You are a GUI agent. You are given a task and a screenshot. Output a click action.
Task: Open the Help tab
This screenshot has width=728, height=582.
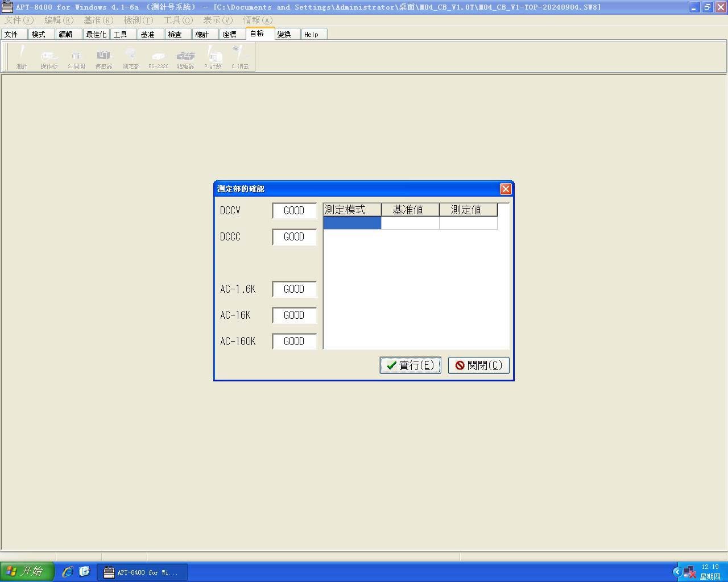pyautogui.click(x=314, y=34)
